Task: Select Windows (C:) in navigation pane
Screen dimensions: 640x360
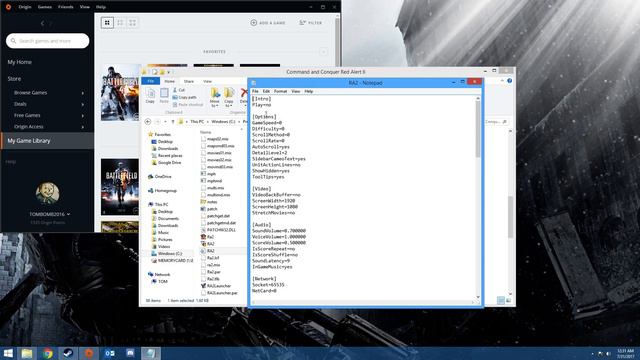Action: pos(167,253)
